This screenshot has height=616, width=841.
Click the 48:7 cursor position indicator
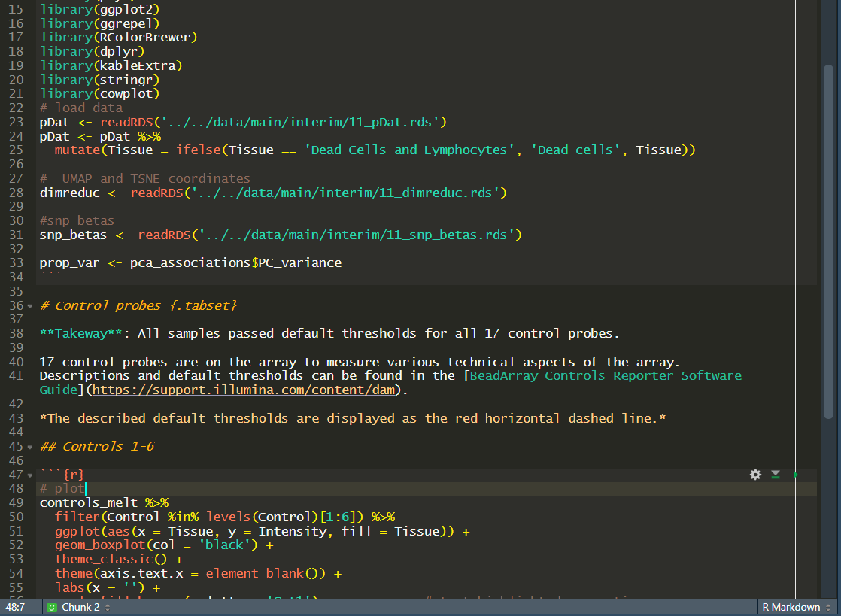coord(15,608)
